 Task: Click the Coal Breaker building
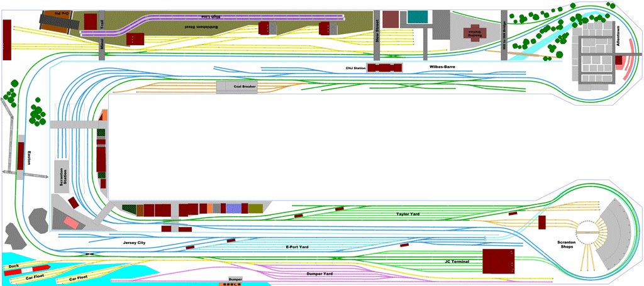pos(238,87)
